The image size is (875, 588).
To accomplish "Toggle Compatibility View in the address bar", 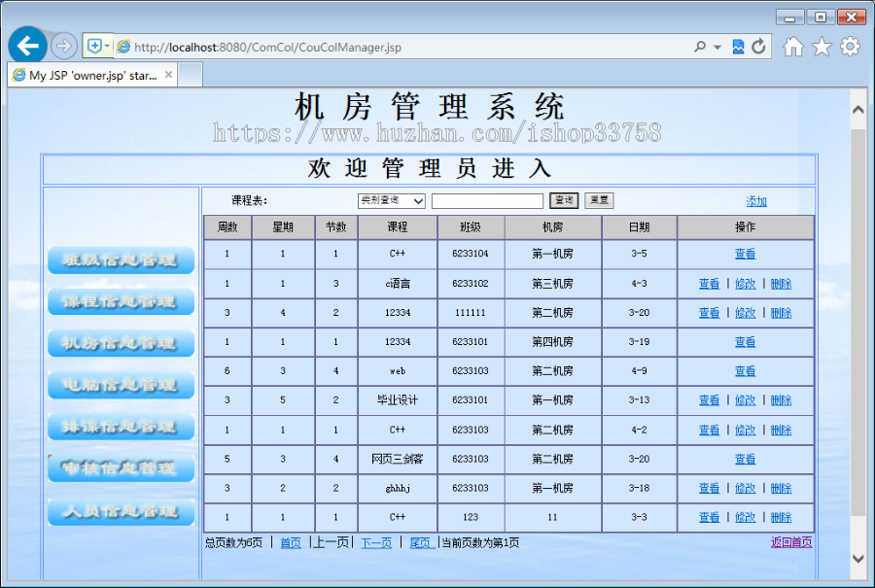I will click(739, 46).
